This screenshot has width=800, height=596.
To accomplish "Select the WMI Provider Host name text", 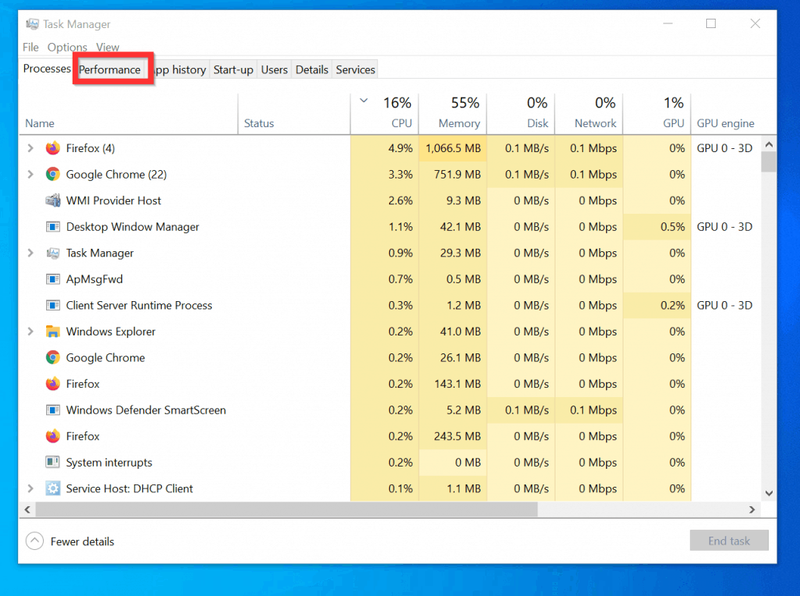I will 113,201.
